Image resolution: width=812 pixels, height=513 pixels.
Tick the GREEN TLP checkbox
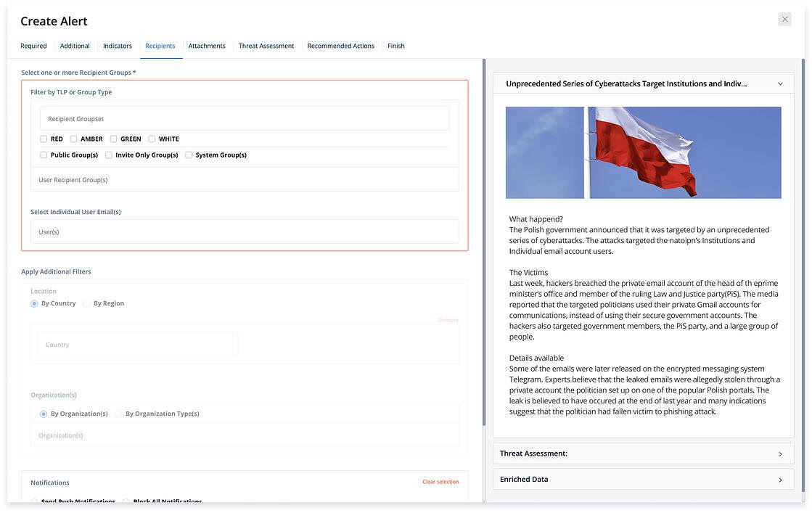coord(114,139)
